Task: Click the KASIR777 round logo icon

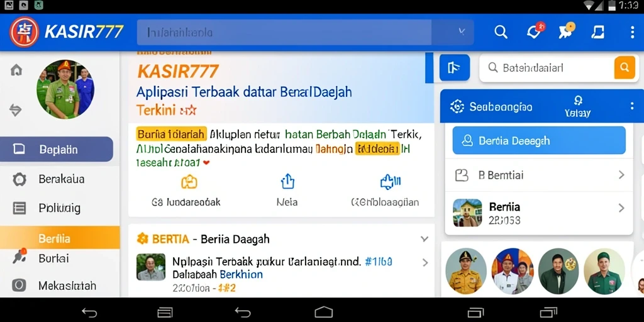Action: tap(25, 32)
